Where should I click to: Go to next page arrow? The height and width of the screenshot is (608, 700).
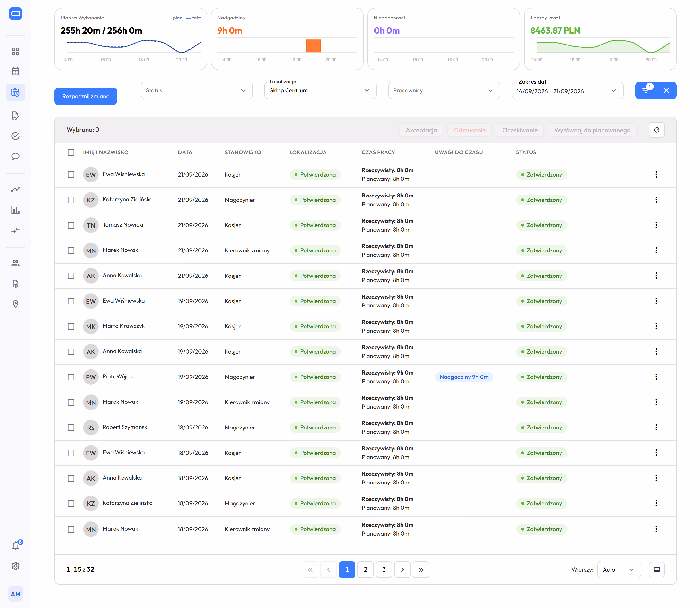point(402,570)
